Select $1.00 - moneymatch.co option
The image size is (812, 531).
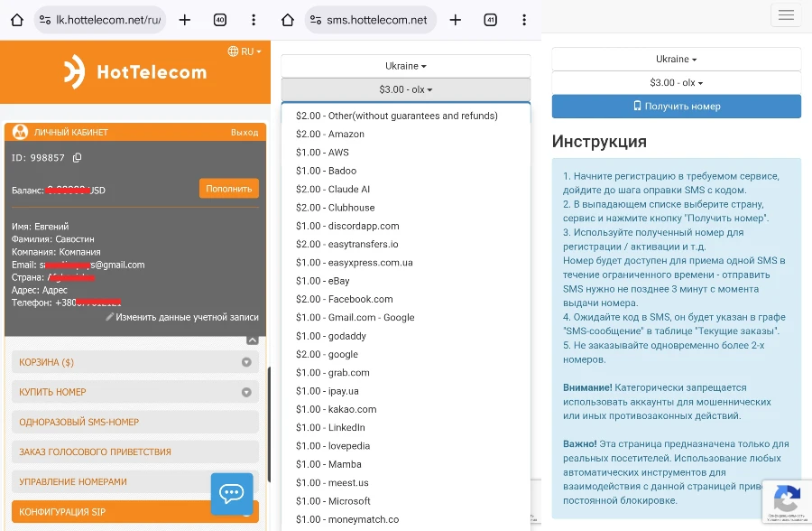406,519
